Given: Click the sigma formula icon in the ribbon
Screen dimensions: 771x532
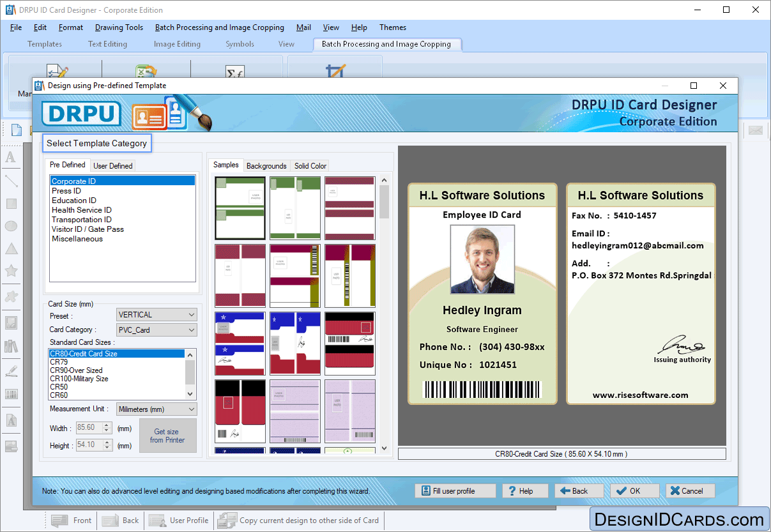Looking at the screenshot, I should (x=234, y=71).
